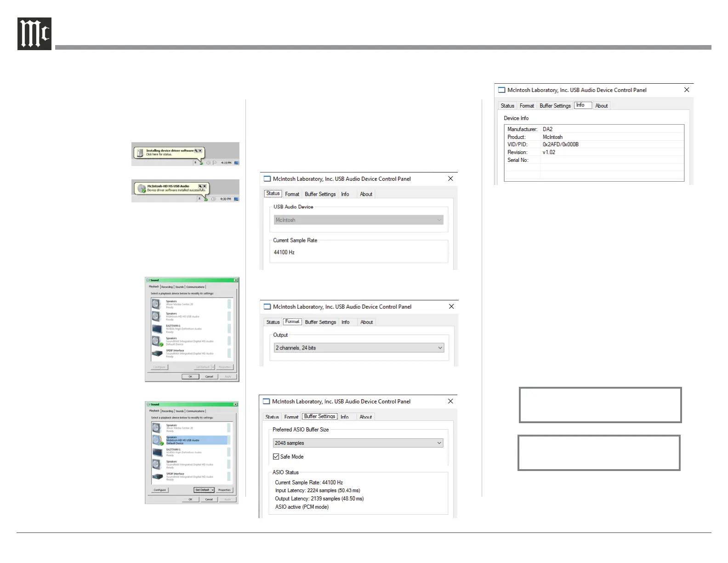Select SPDIF Interface device icon in SoundMAX-default dialog
The height and width of the screenshot is (563, 728).
tap(157, 353)
